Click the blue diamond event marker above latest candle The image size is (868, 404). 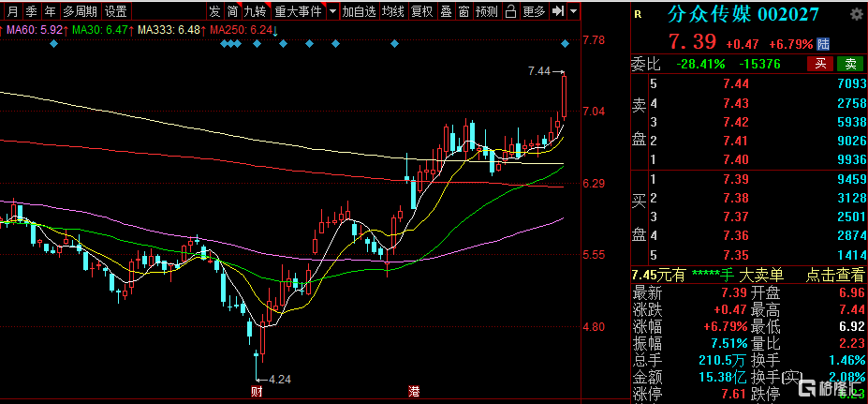pyautogui.click(x=566, y=44)
